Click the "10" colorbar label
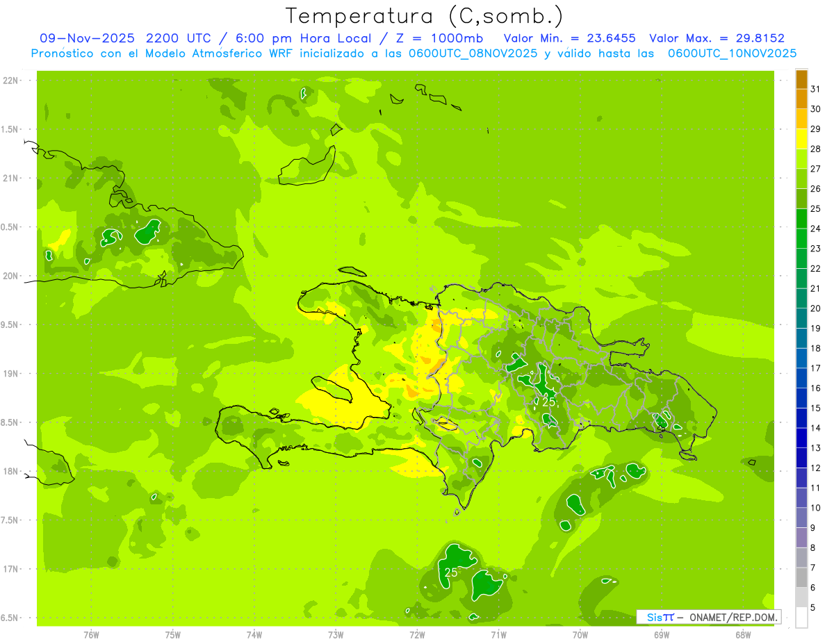 tap(816, 508)
